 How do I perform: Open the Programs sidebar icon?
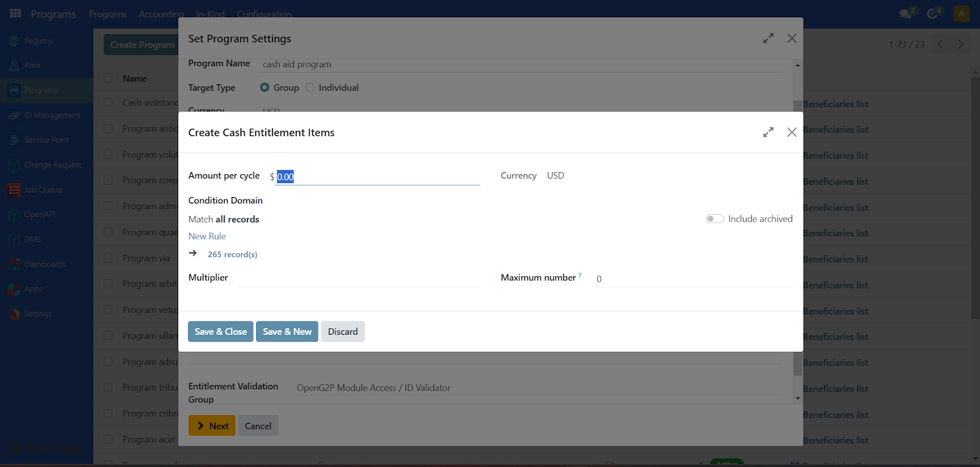[x=14, y=91]
